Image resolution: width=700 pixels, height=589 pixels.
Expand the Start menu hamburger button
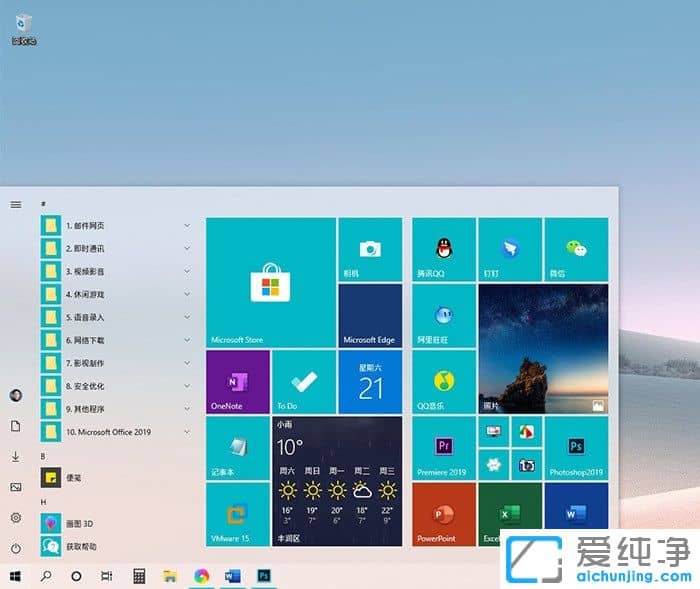(x=16, y=205)
